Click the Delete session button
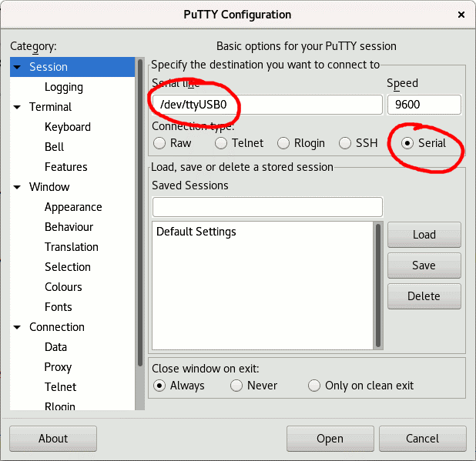476x461 pixels. [x=424, y=296]
